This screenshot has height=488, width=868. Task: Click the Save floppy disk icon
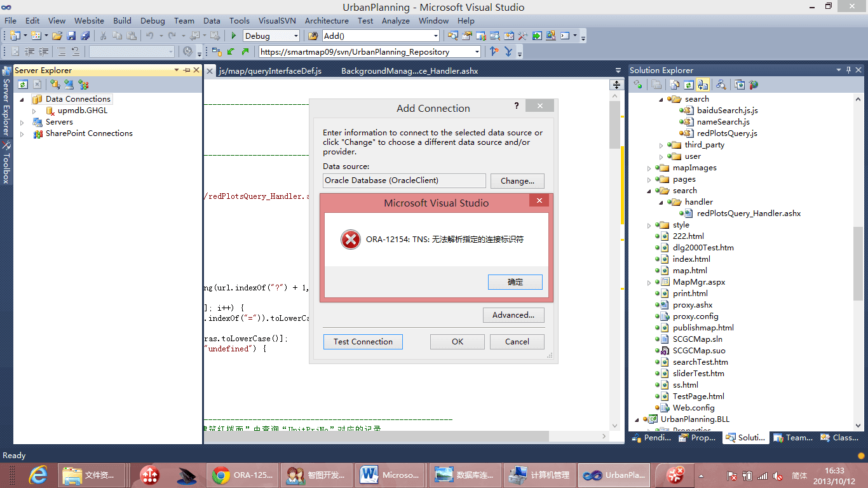coord(71,36)
